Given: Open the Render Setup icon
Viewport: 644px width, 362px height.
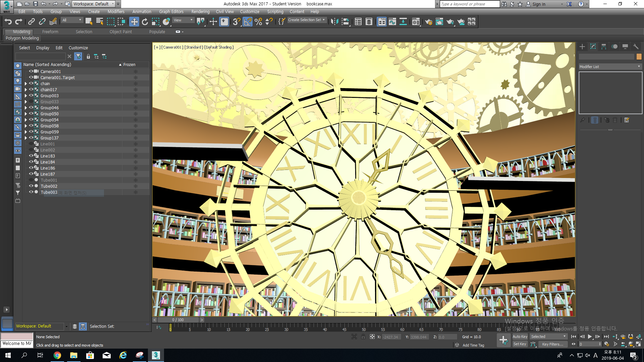Looking at the screenshot, I should click(429, 22).
